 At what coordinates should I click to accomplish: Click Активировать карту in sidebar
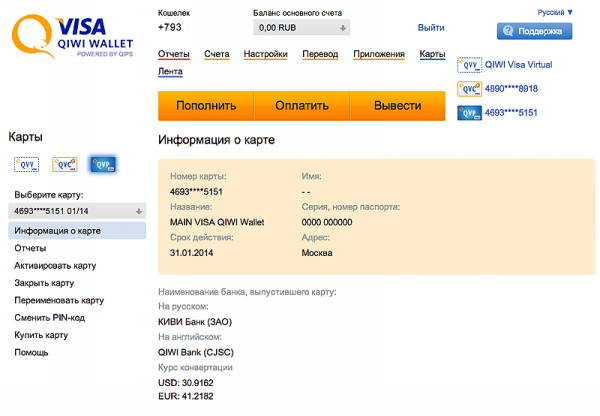55,266
